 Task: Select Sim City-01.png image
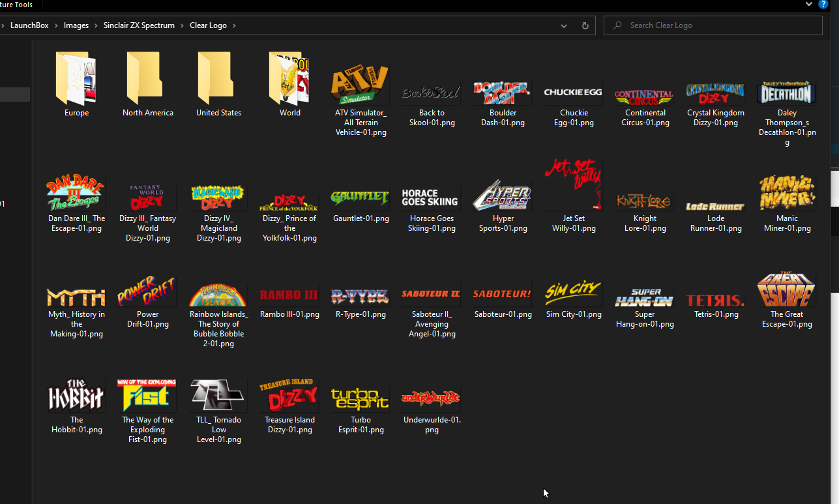pos(574,300)
